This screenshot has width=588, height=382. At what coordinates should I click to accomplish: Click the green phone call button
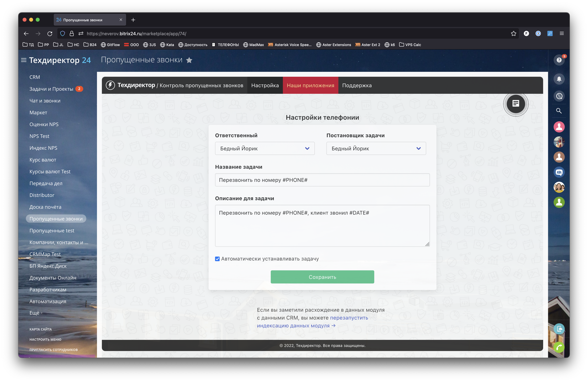tap(559, 347)
